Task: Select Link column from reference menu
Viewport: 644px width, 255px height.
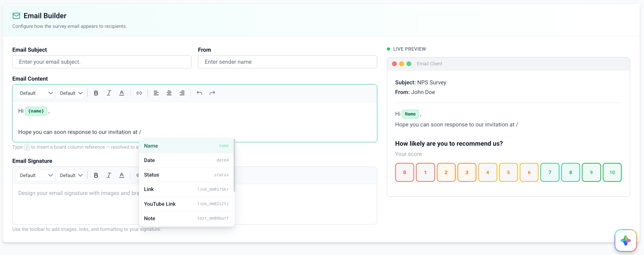Action: (x=186, y=189)
